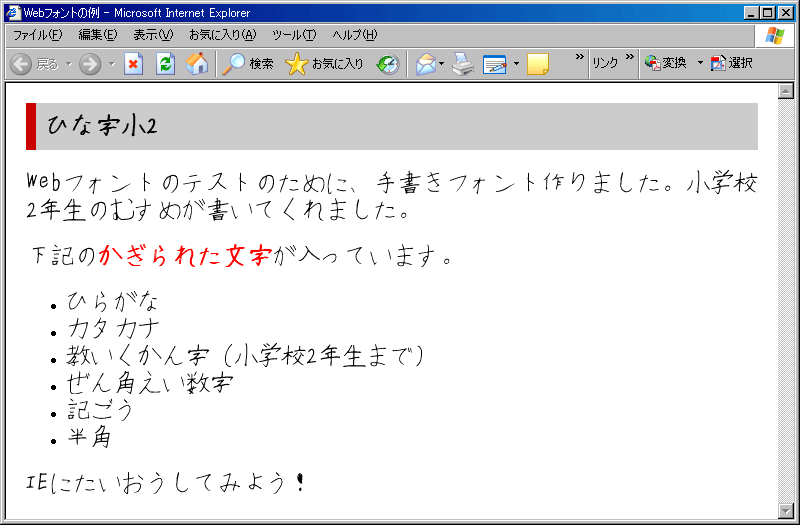Viewport: 800px width, 525px height.
Task: Close the Internet Explorer window
Action: tap(785, 13)
